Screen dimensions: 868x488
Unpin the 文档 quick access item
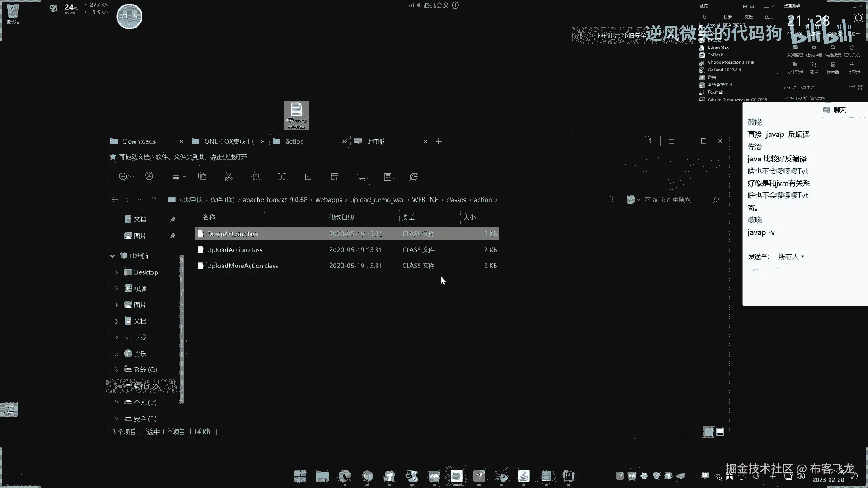point(172,219)
